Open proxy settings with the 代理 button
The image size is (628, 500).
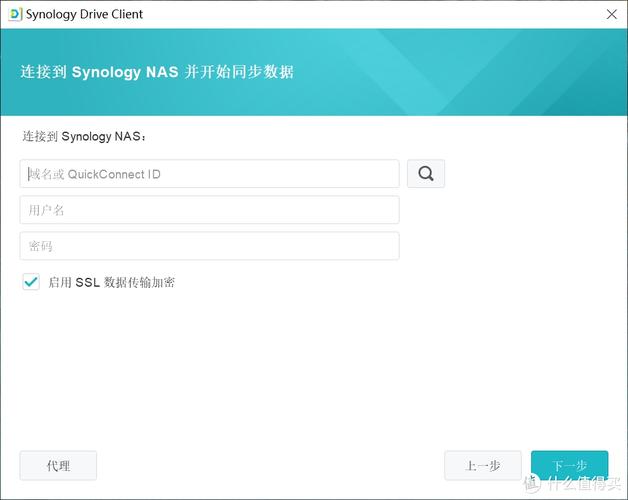(x=58, y=466)
